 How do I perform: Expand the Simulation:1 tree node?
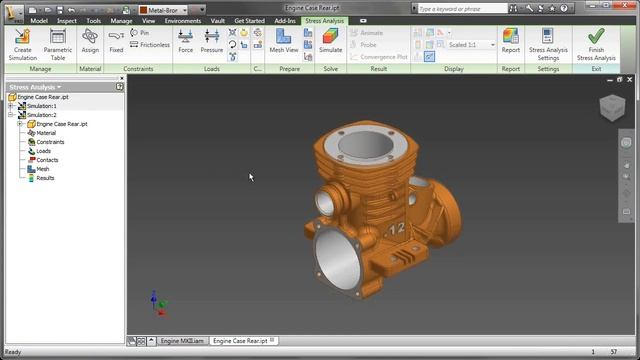pos(11,106)
